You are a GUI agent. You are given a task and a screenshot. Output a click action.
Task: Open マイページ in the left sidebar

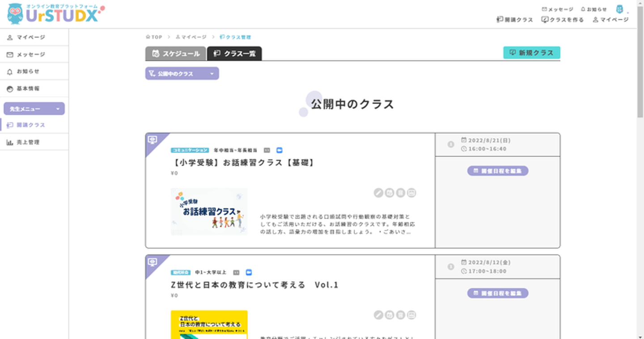(34, 38)
